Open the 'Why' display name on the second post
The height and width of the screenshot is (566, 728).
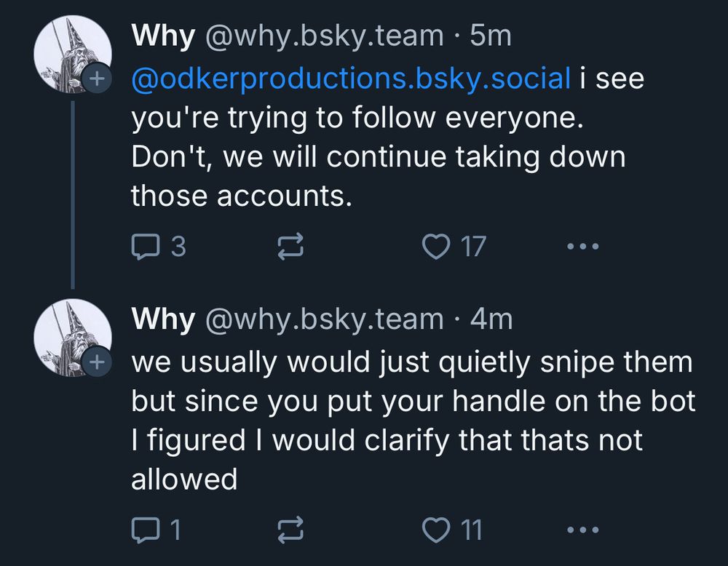163,319
